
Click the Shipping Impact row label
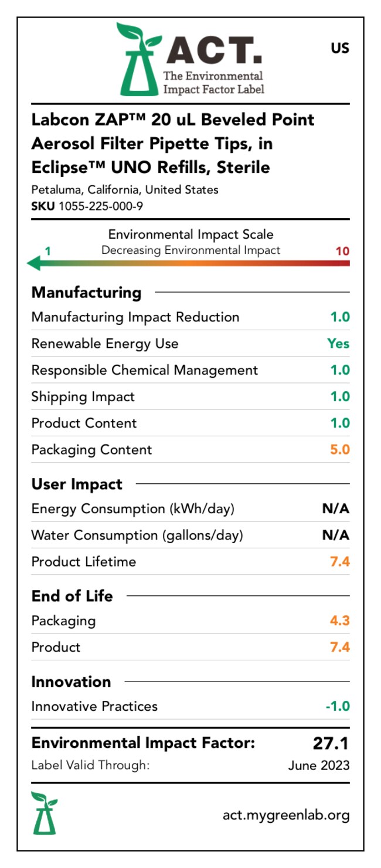[x=83, y=396]
